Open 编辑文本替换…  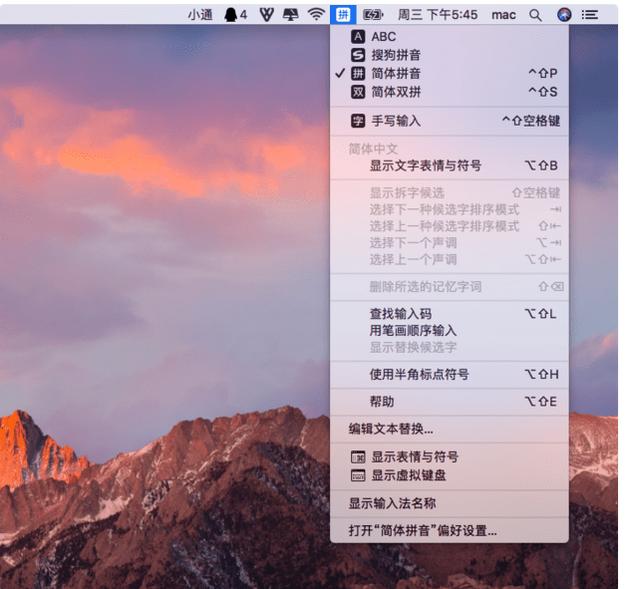(449, 429)
